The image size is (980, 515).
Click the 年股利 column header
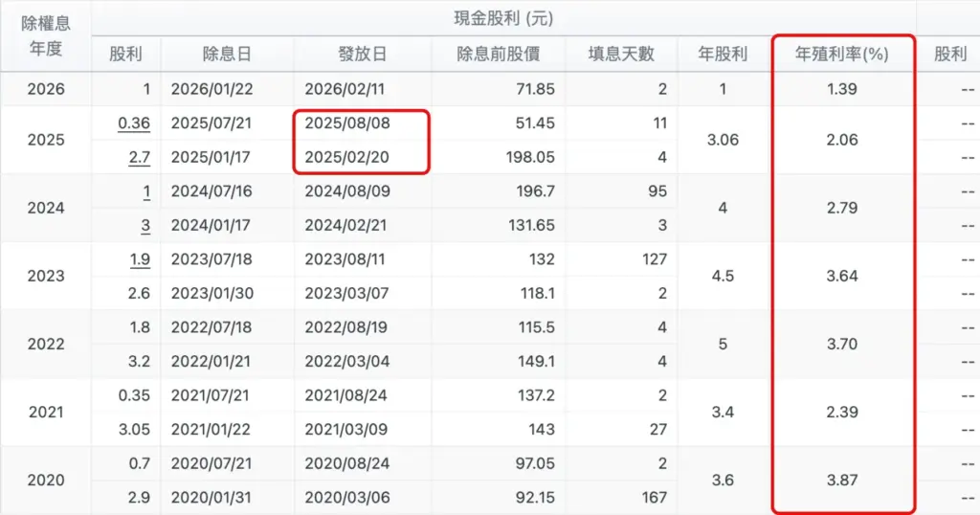(724, 55)
